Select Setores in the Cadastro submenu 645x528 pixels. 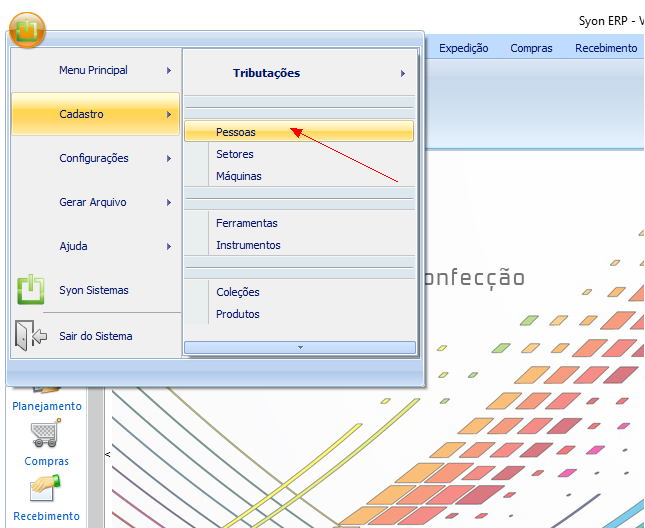pyautogui.click(x=235, y=154)
